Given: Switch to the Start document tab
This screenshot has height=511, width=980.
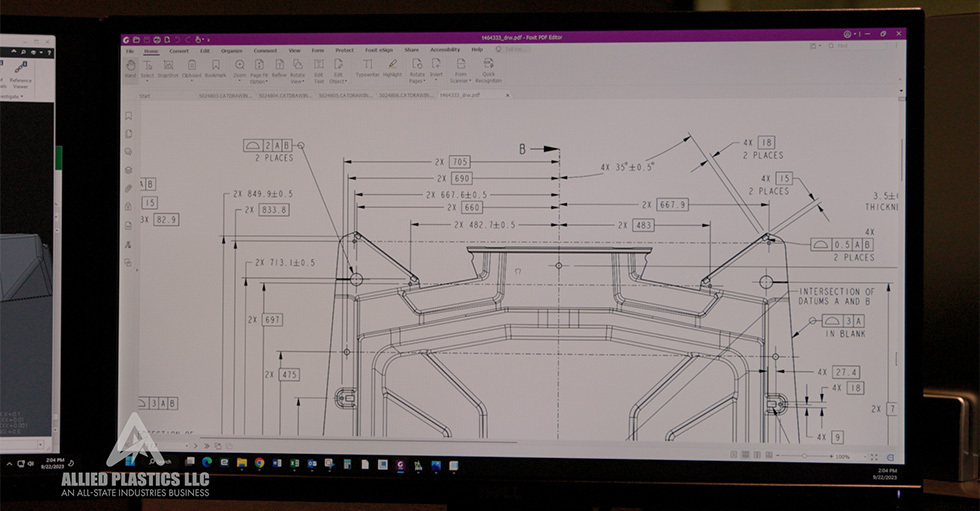Looking at the screenshot, I should [x=145, y=96].
